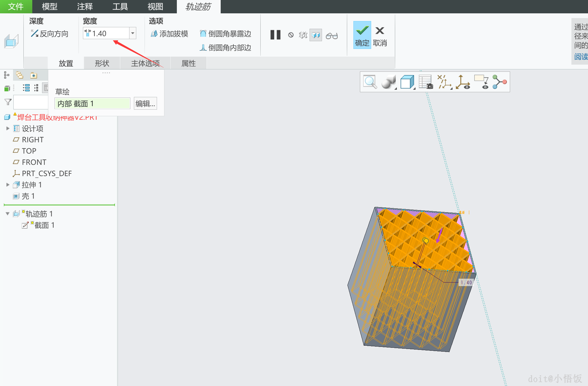Click the reverse direction (反向方向) icon
Viewport: 588px width, 386px height.
point(34,34)
